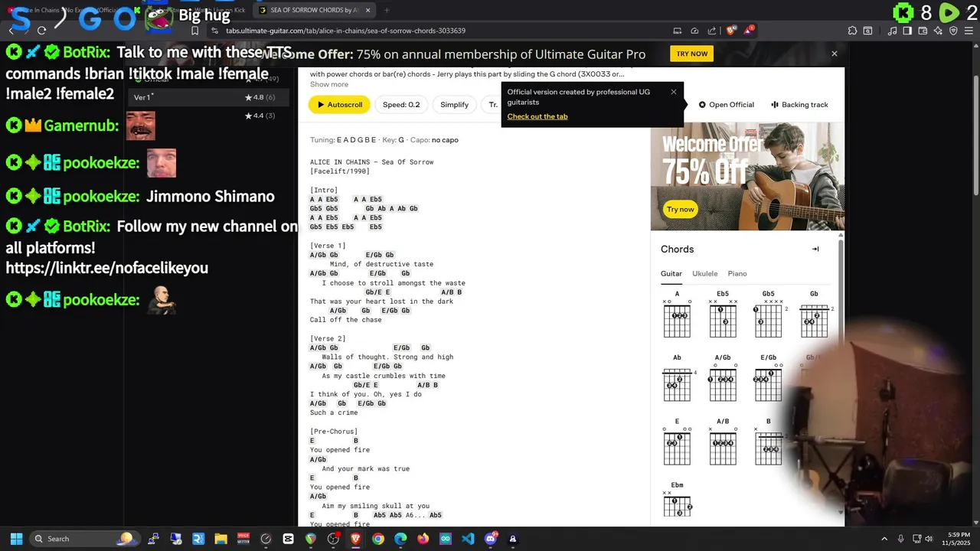Open the Ebm chord diagram
This screenshot has width=980, height=551.
click(677, 500)
